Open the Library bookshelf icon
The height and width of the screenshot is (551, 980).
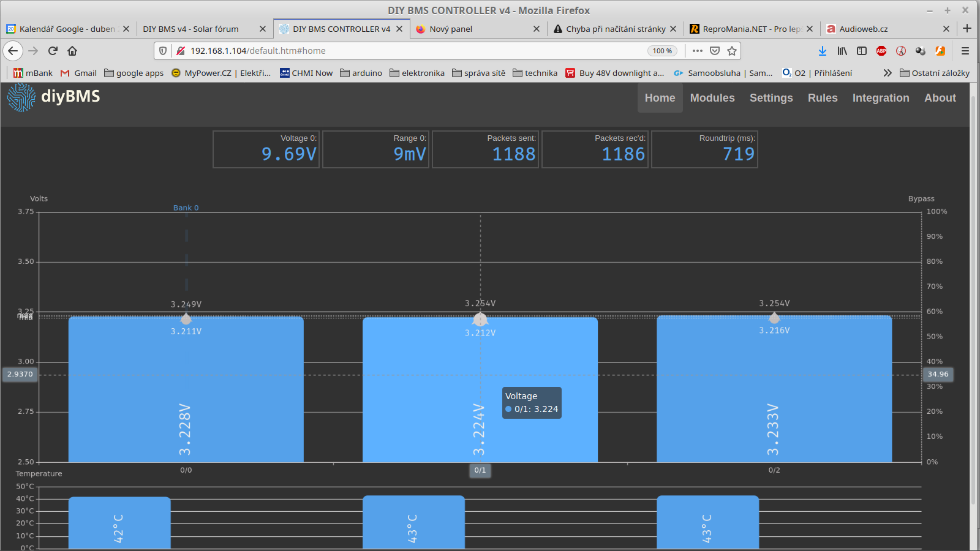coord(842,51)
